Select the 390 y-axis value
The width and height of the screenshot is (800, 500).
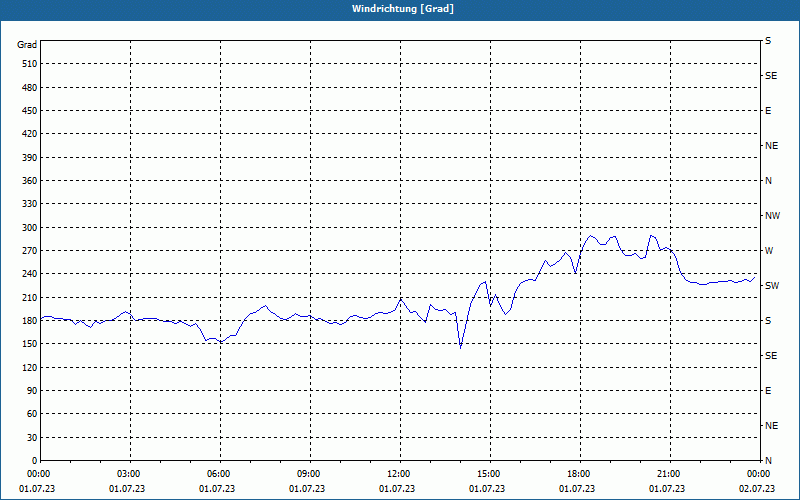[x=30, y=158]
